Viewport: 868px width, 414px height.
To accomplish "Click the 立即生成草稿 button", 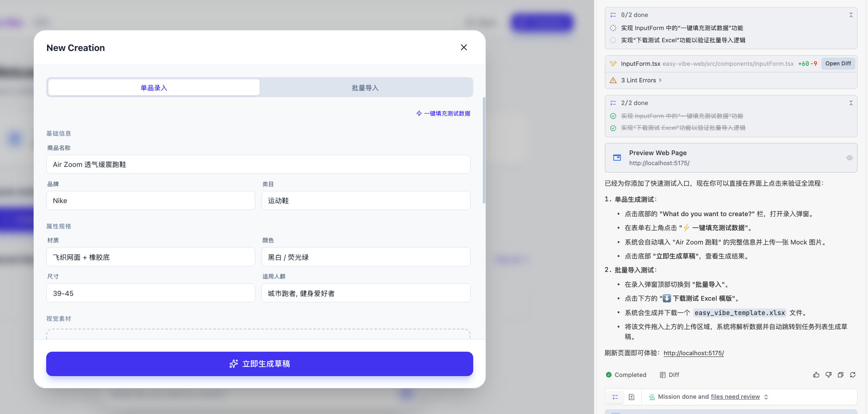I will tap(260, 364).
